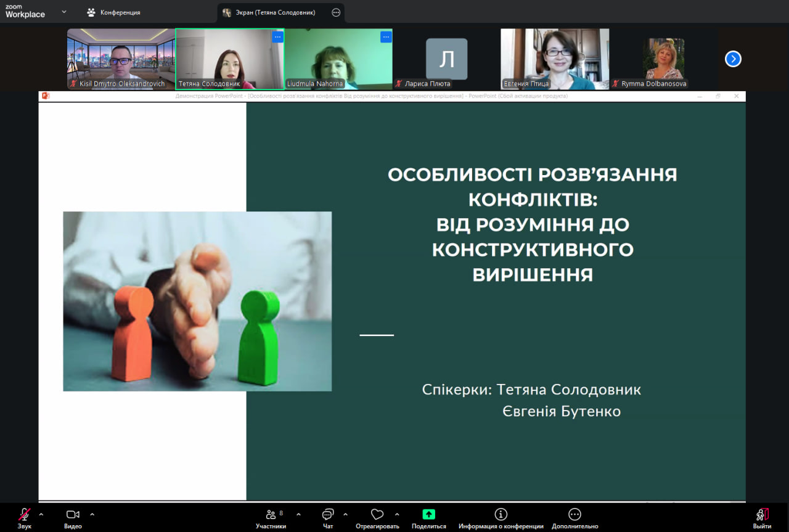
Task: Expand arrow next to Участники
Action: click(x=298, y=514)
